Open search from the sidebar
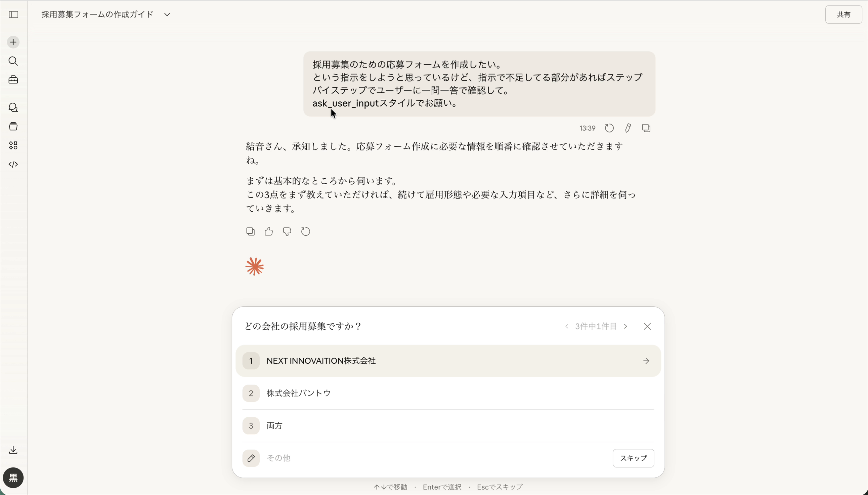 [13, 61]
